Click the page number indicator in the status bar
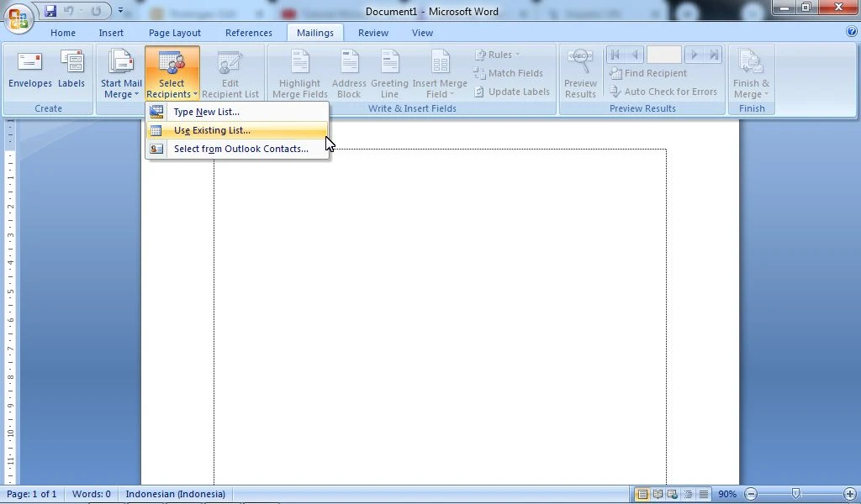Image resolution: width=861 pixels, height=504 pixels. pos(31,494)
